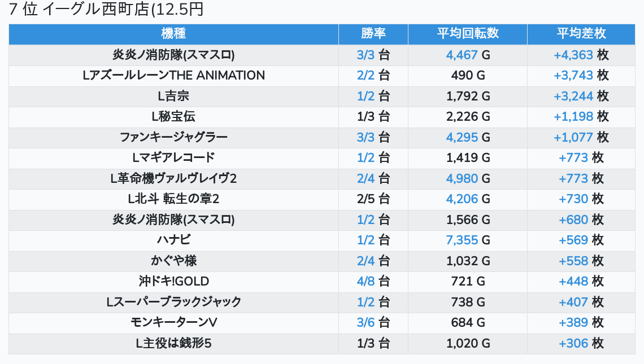Click the 沖ドキ!GOLD machine name

click(x=173, y=281)
